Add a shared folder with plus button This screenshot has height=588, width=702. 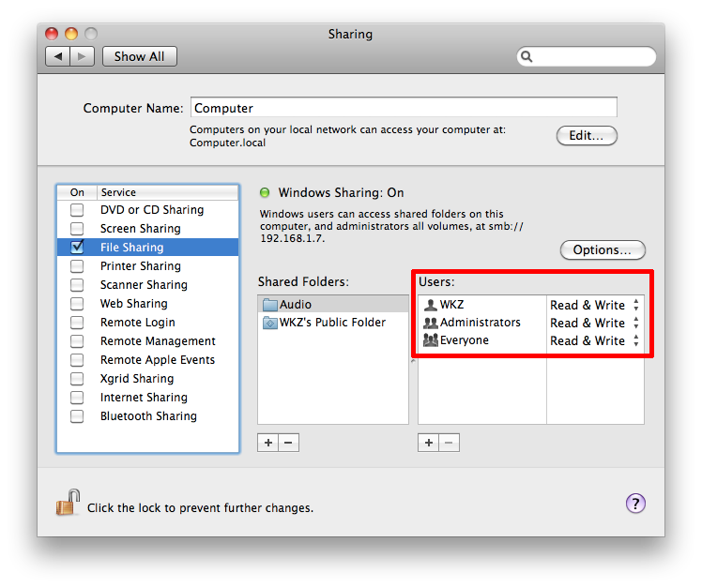tap(268, 443)
